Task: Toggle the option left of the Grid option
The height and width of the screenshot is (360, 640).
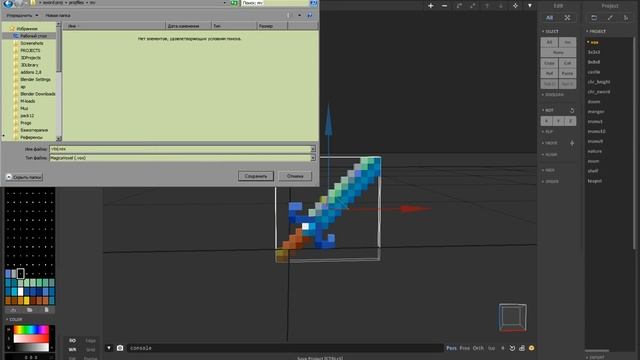Action: (72, 350)
